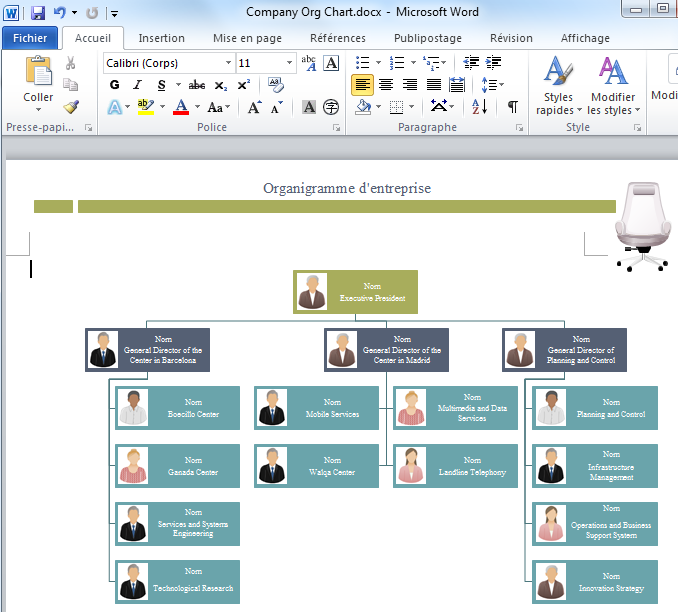Toggle center alignment button
Image resolution: width=678 pixels, height=612 pixels.
[386, 85]
